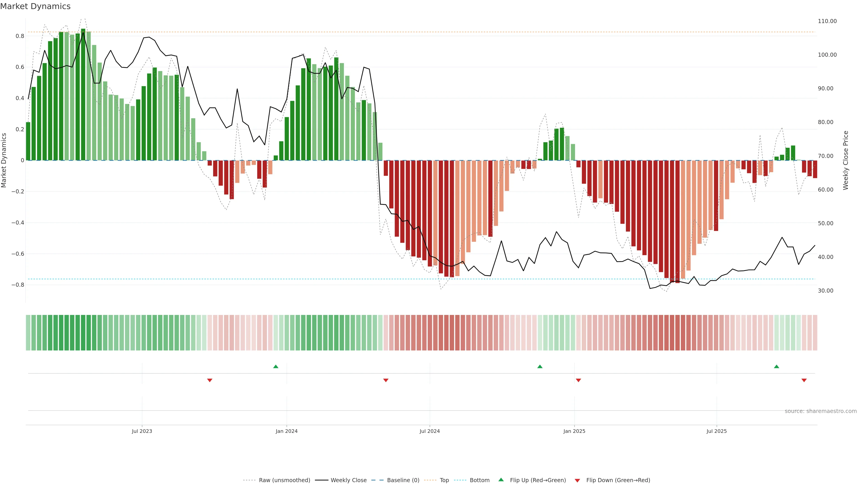Click the last green flip-up triangle after Jul 2025

pyautogui.click(x=776, y=366)
